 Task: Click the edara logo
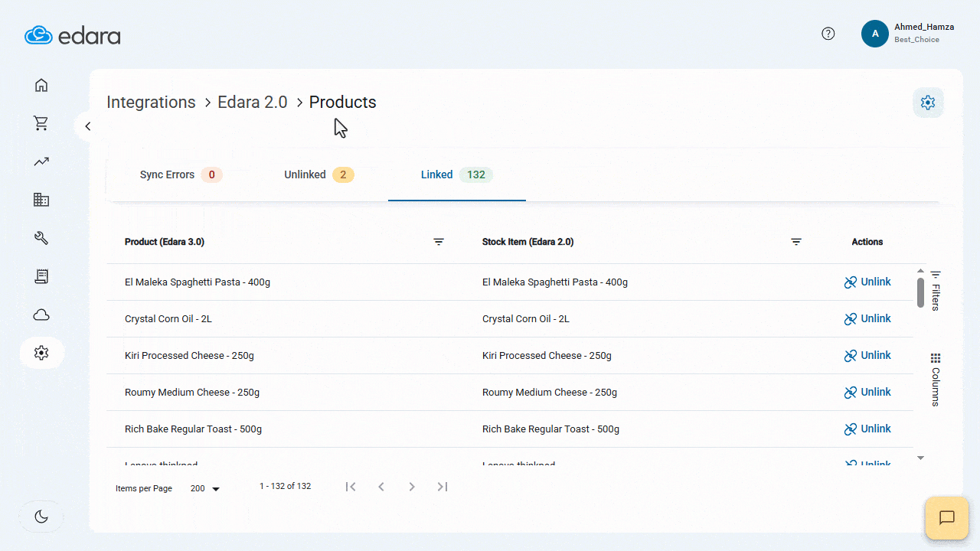73,35
